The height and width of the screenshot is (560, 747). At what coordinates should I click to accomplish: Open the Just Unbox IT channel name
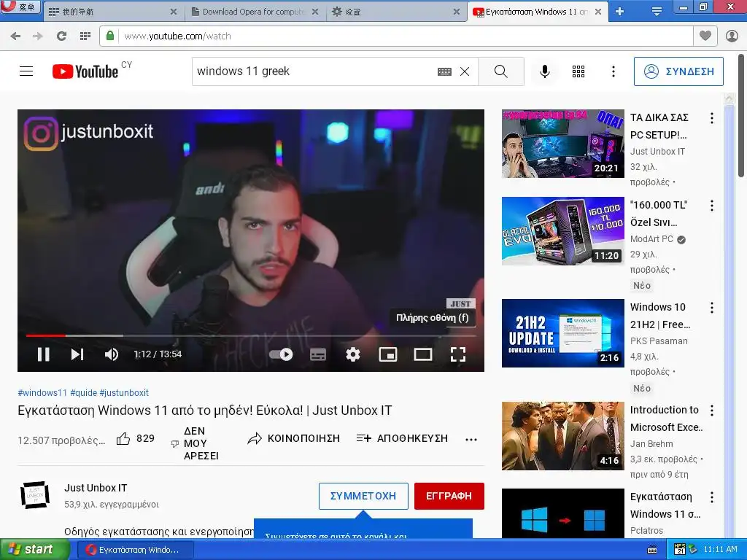(96, 488)
